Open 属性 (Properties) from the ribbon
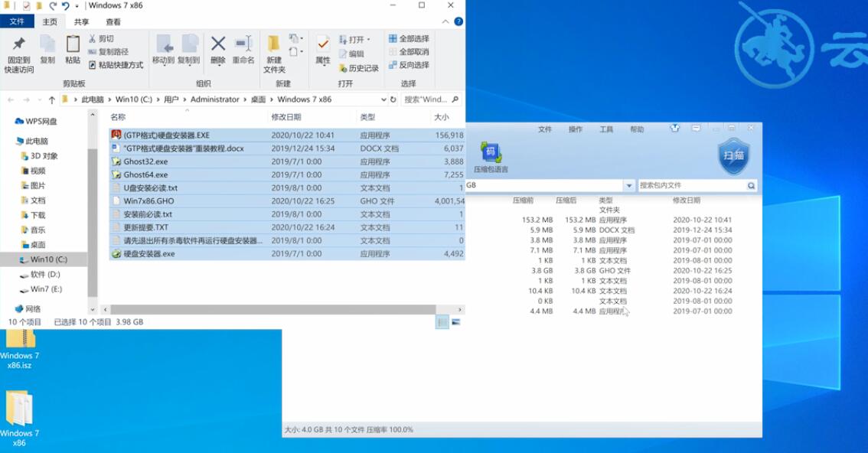 click(323, 50)
